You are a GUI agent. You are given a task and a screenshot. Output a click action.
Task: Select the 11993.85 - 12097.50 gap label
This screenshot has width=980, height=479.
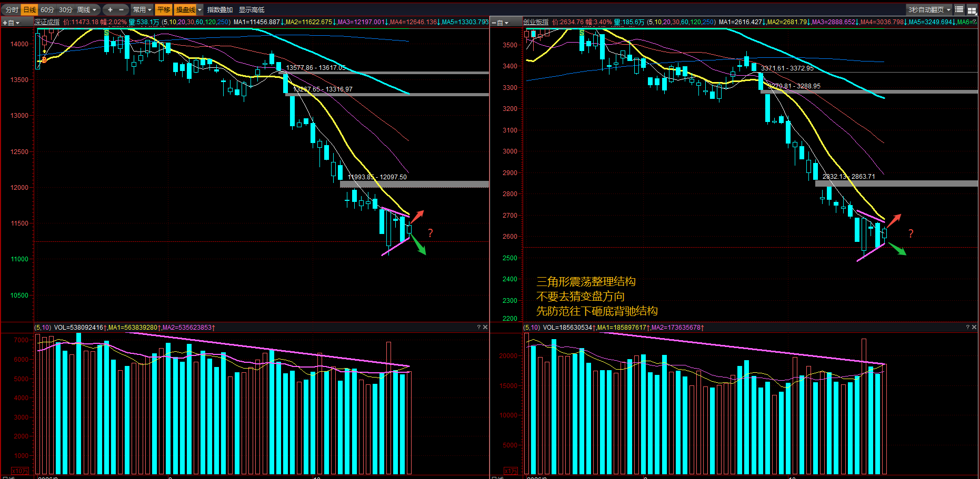377,177
